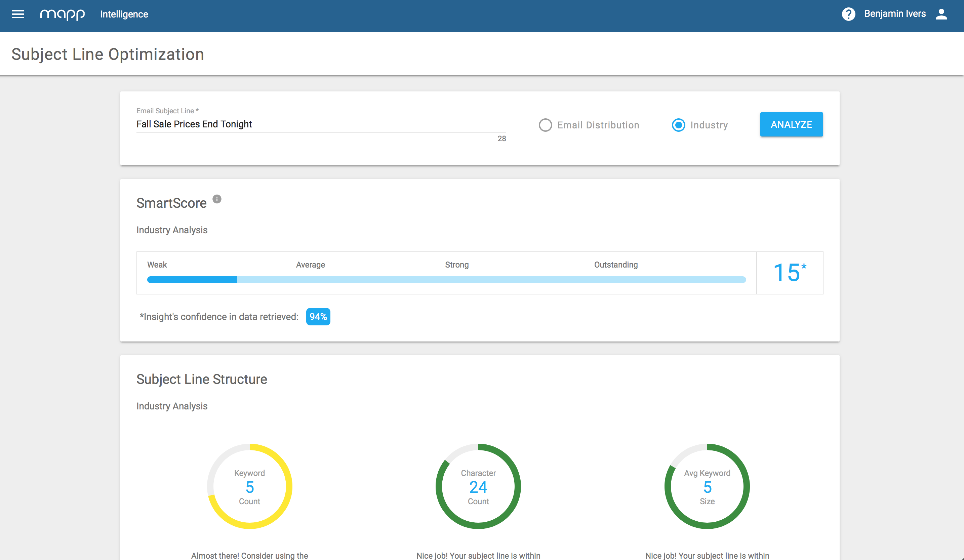Screen dimensions: 964x560
Task: Click the ANALYZE button
Action: coord(791,125)
